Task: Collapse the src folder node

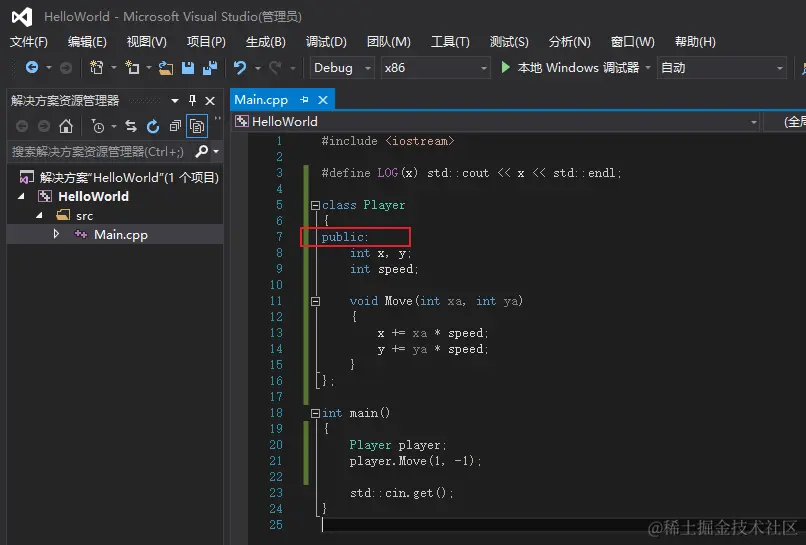Action: pyautogui.click(x=40, y=215)
